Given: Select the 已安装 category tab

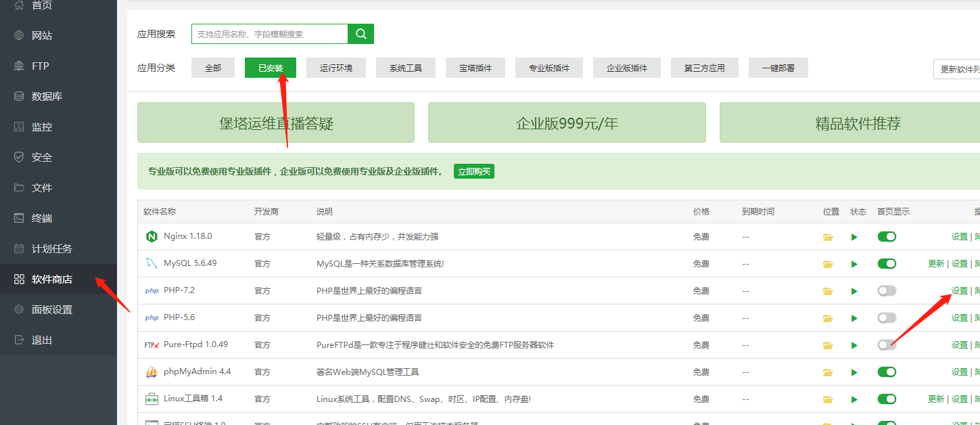Looking at the screenshot, I should pyautogui.click(x=271, y=68).
